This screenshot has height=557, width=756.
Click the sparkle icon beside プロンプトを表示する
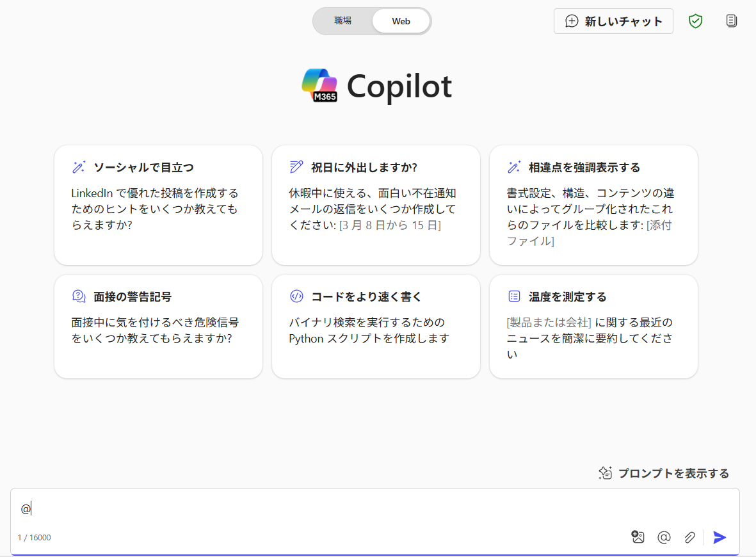click(x=606, y=473)
